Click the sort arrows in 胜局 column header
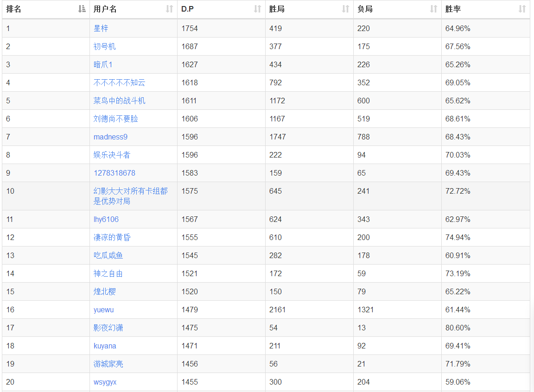This screenshot has width=534, height=392. [345, 9]
